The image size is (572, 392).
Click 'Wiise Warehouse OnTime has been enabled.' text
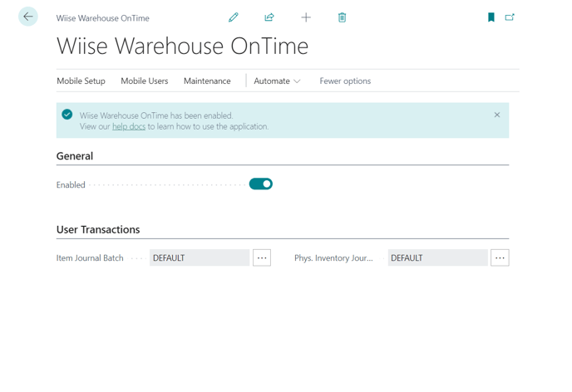(156, 115)
